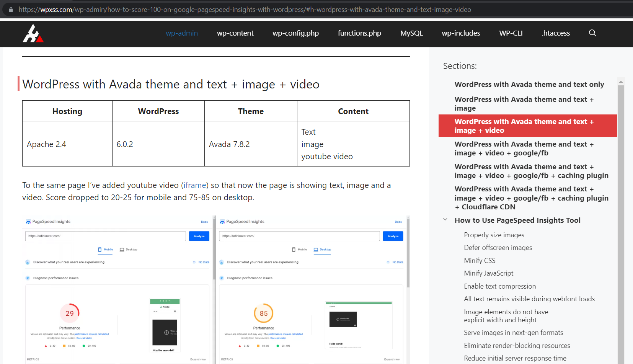Click the 'Content' column header
633x364 pixels.
[x=353, y=111]
